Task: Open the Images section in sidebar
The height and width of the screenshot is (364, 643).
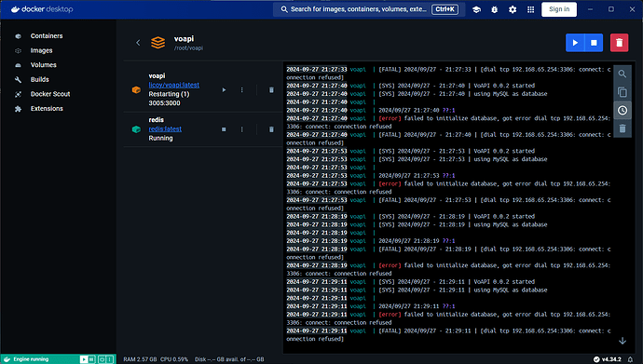Action: pyautogui.click(x=41, y=51)
